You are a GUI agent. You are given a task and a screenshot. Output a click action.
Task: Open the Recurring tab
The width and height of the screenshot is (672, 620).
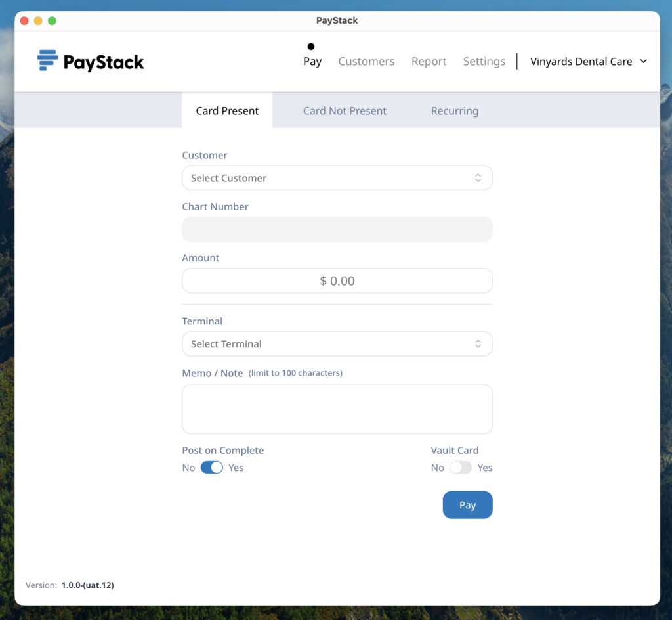point(454,110)
